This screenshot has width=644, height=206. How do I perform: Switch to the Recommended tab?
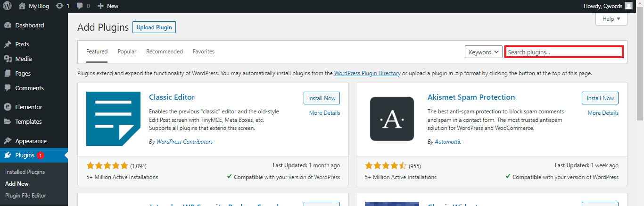[165, 51]
